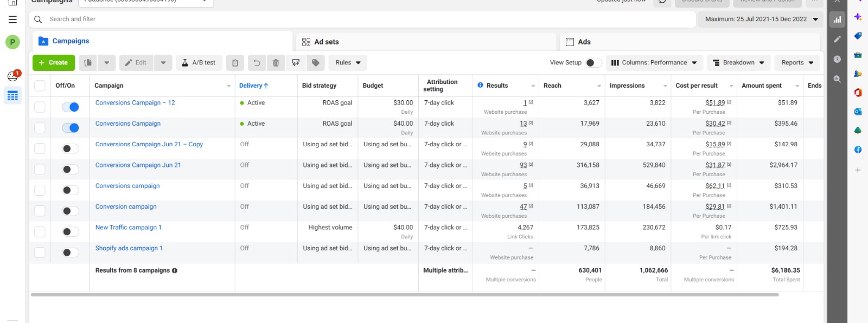Open the Reports dropdown
This screenshot has height=323, width=868.
tap(797, 63)
